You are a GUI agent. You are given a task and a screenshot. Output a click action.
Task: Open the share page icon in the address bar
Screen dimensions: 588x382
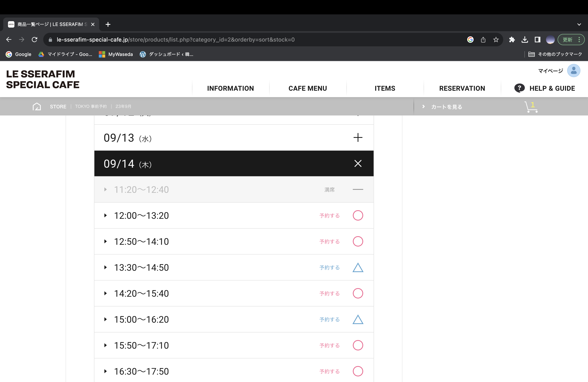click(x=483, y=40)
